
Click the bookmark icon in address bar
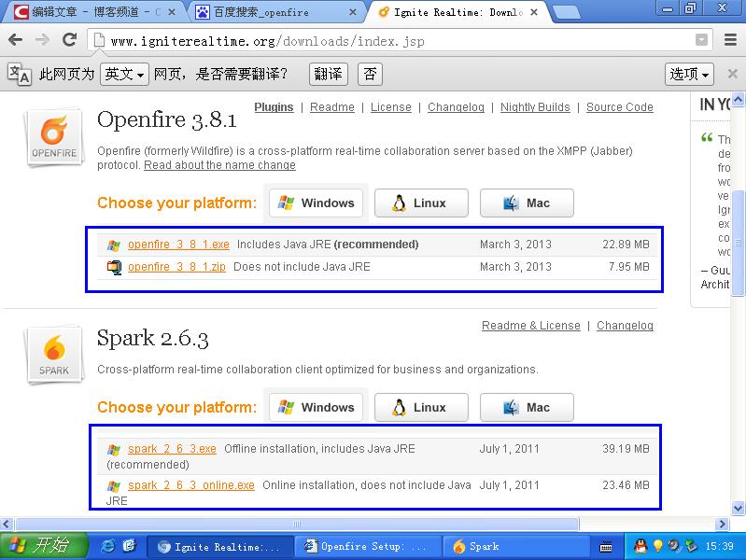pyautogui.click(x=701, y=40)
